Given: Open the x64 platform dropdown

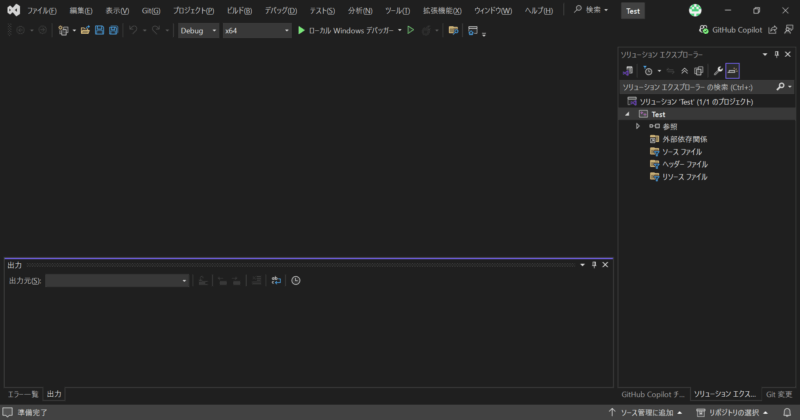Looking at the screenshot, I should 257,30.
